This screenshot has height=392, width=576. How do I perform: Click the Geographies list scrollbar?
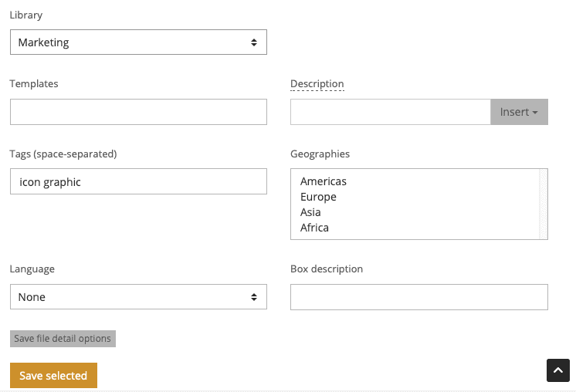click(543, 204)
